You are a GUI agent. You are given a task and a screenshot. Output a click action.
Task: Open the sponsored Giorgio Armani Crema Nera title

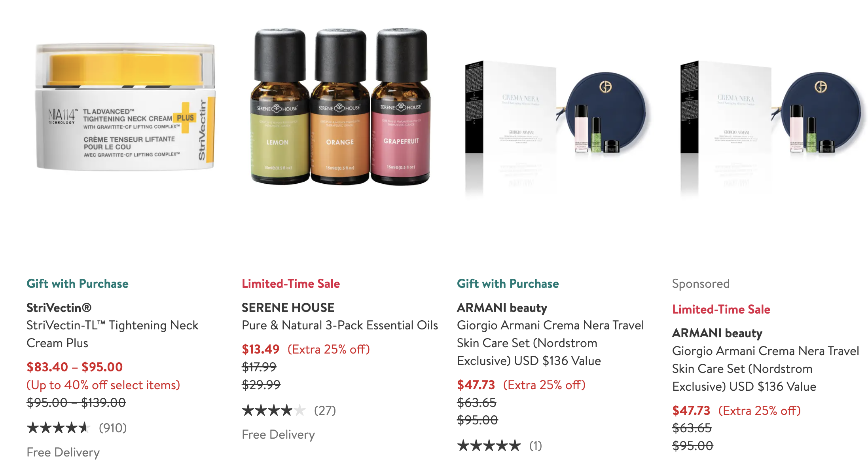click(766, 369)
